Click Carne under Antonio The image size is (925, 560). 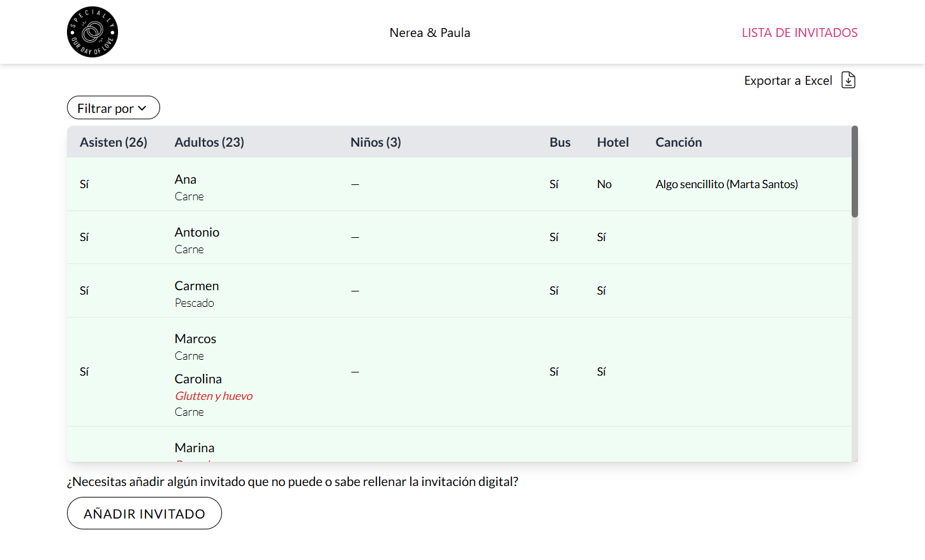(x=189, y=249)
